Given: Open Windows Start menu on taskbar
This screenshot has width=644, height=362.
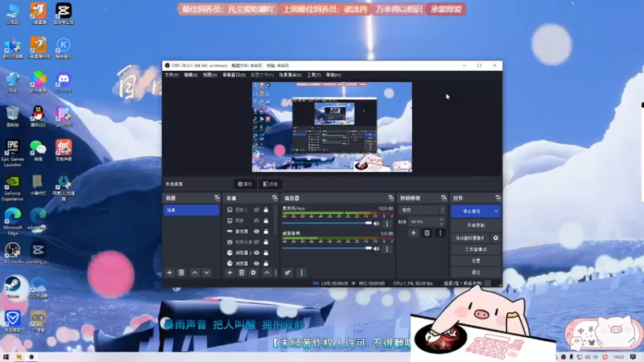Looking at the screenshot, I should (6, 357).
